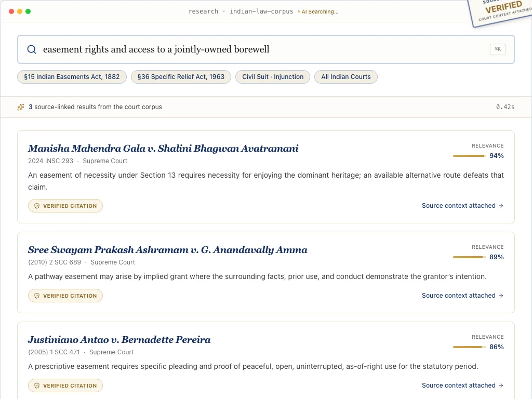Click the shield icon on Sree Swayam citation

pyautogui.click(x=37, y=296)
